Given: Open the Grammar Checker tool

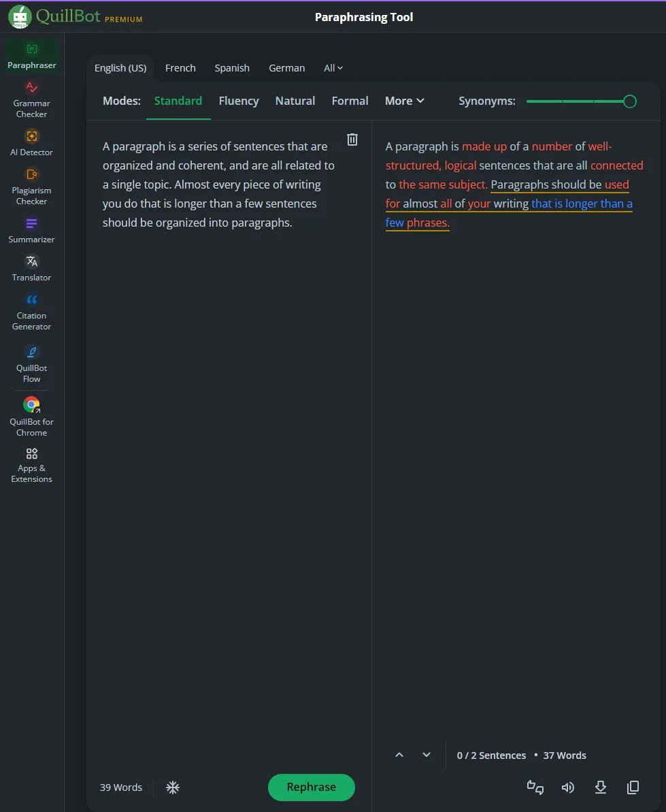Looking at the screenshot, I should 31,99.
